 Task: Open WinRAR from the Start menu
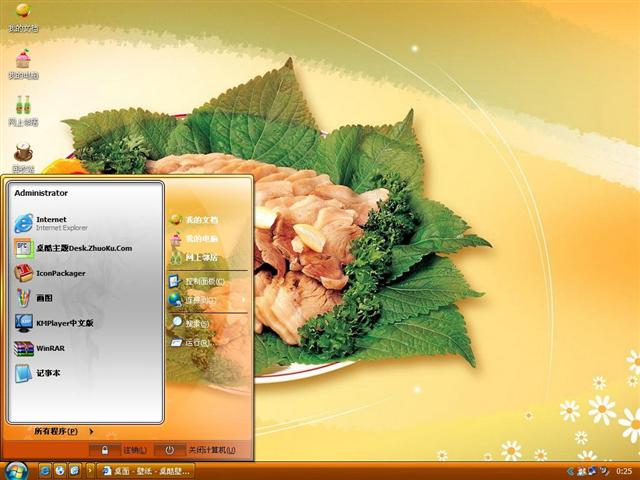click(49, 349)
